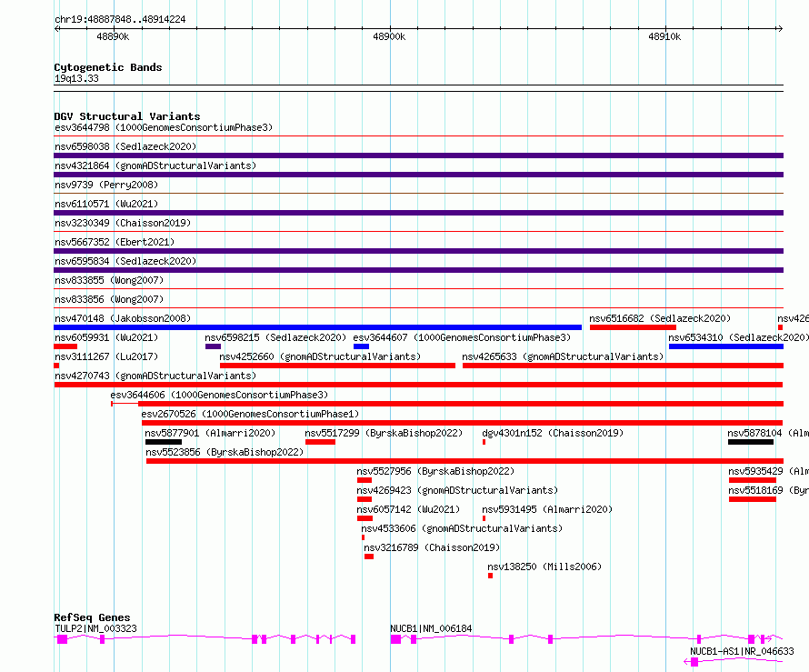The image size is (809, 672).
Task: Open the nsv4533606 gnomADStructuralVariants label
Action: click(462, 528)
